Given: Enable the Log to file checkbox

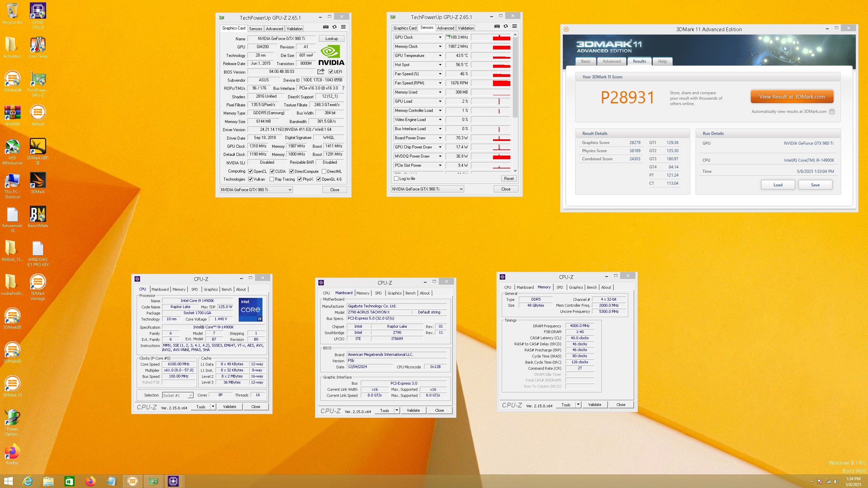Looking at the screenshot, I should pos(396,178).
